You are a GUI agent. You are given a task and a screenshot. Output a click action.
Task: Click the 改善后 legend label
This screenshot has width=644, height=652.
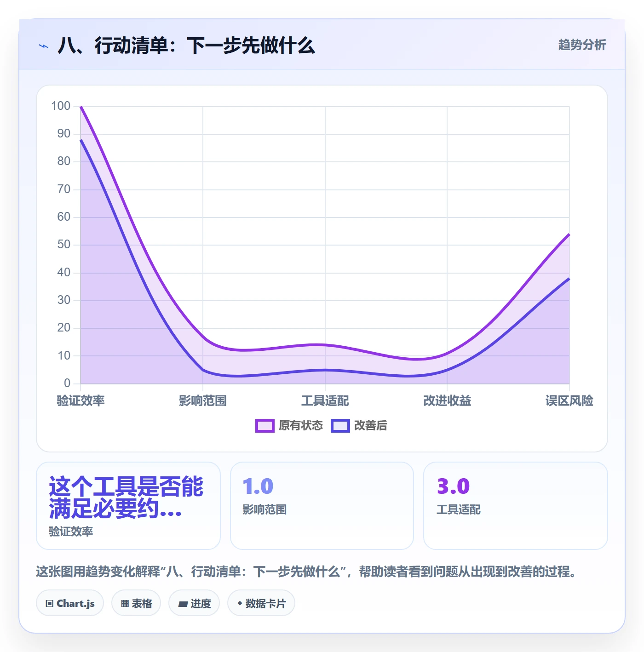[371, 426]
